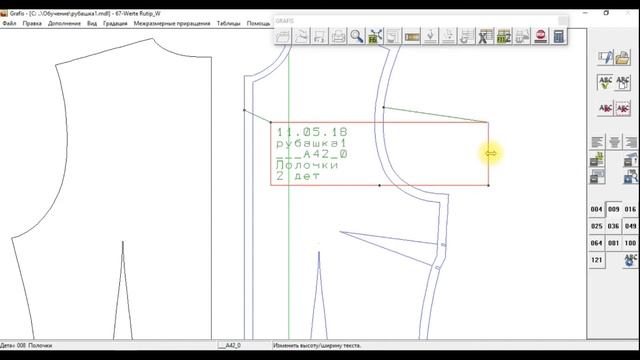Click the dotted down-arrow icon in toolbar
The image size is (640, 360).
[x=448, y=36]
